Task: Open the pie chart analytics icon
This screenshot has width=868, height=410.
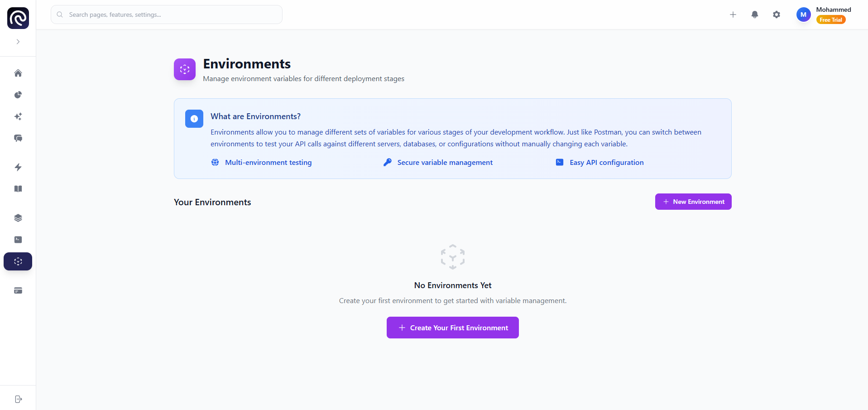Action: click(18, 95)
